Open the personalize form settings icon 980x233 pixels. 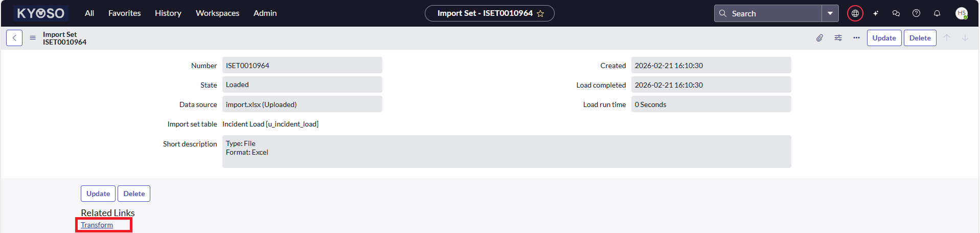point(838,38)
